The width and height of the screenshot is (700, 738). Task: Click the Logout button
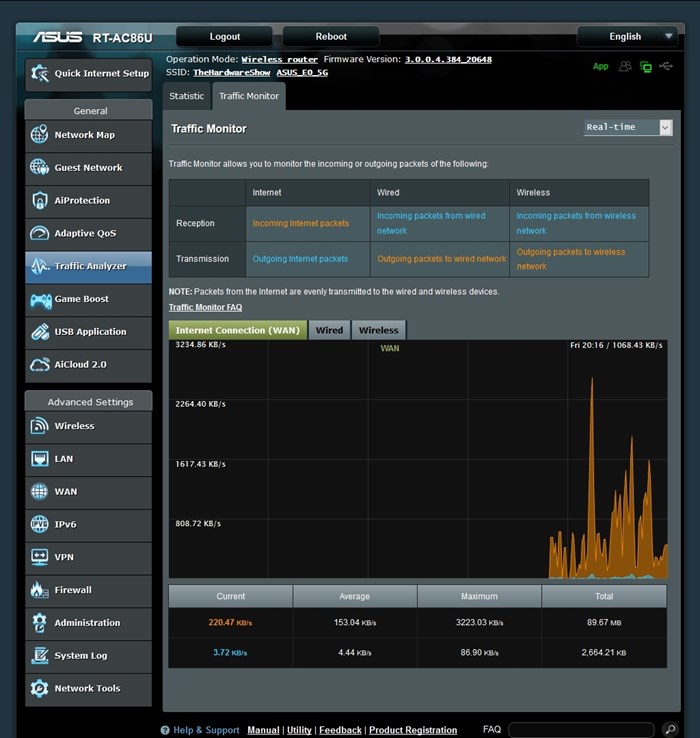tap(224, 37)
